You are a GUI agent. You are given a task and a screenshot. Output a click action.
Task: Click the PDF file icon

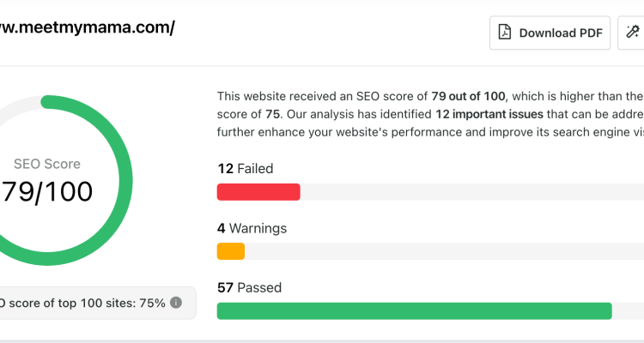pos(505,33)
